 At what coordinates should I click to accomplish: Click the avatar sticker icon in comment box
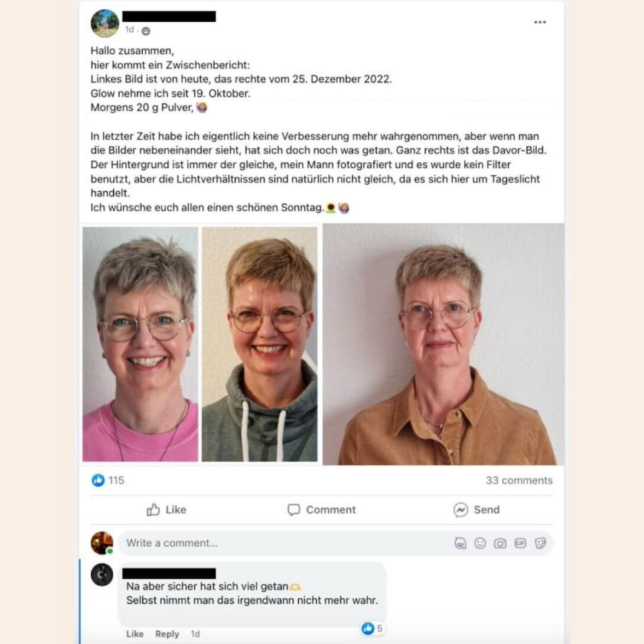coord(460,543)
